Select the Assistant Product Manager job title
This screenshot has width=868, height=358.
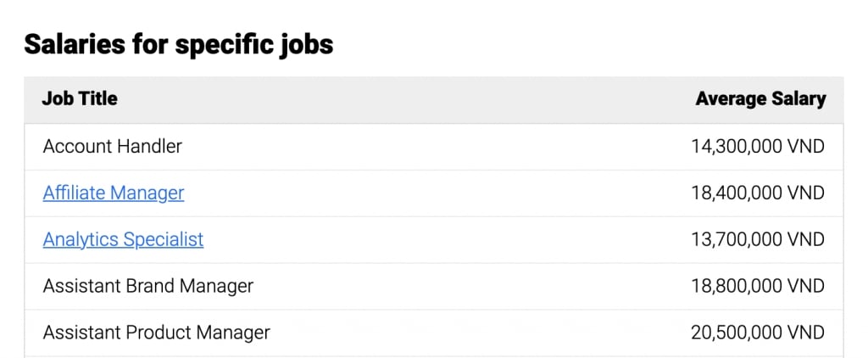(156, 333)
